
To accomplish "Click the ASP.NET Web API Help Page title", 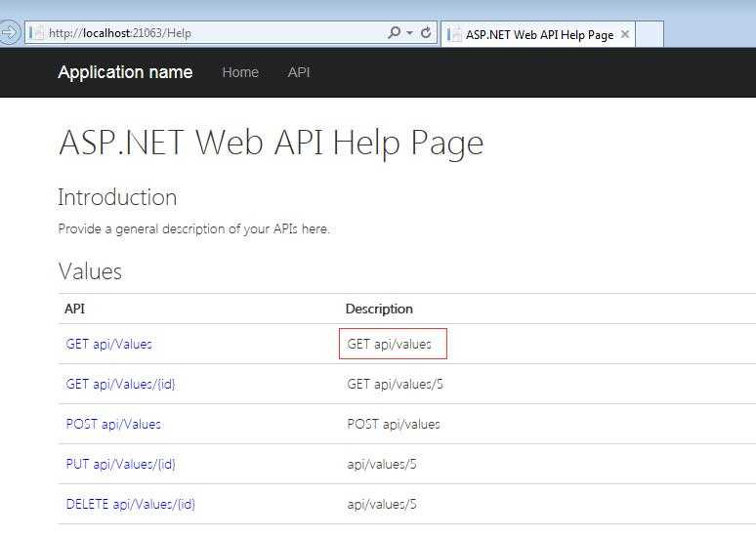I will click(271, 144).
